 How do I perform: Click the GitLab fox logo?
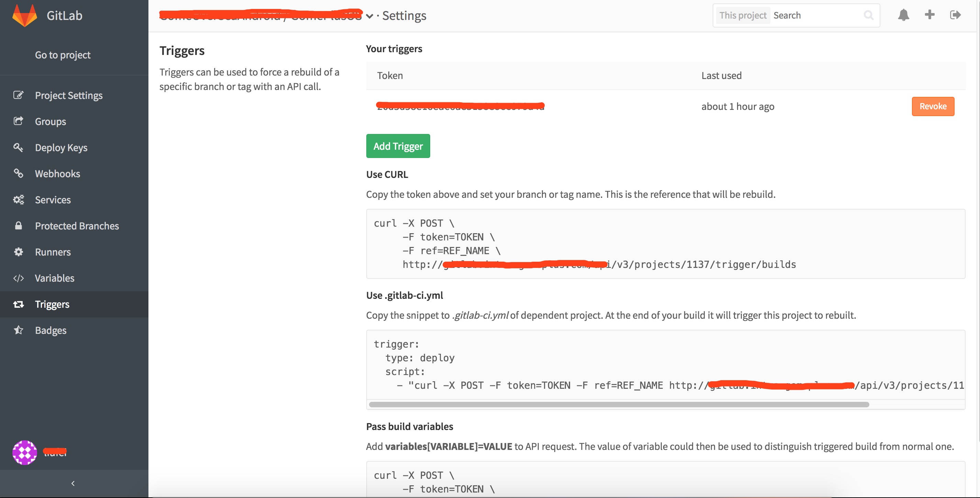pos(24,15)
